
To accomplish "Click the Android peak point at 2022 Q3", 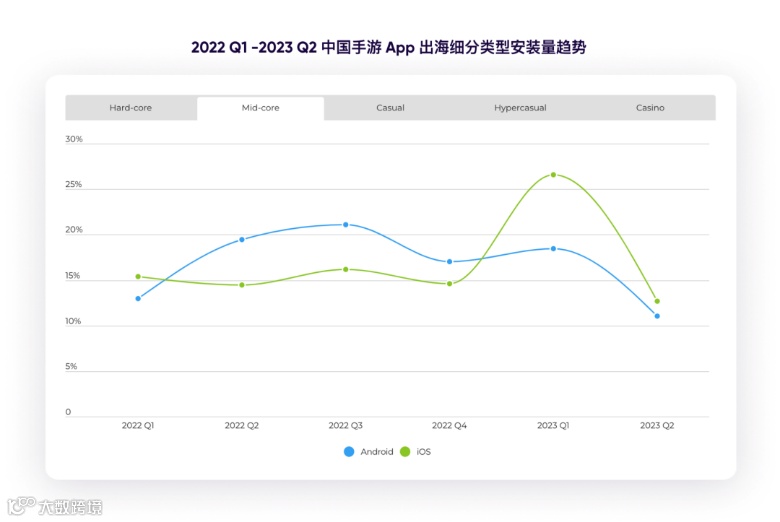I will point(346,225).
